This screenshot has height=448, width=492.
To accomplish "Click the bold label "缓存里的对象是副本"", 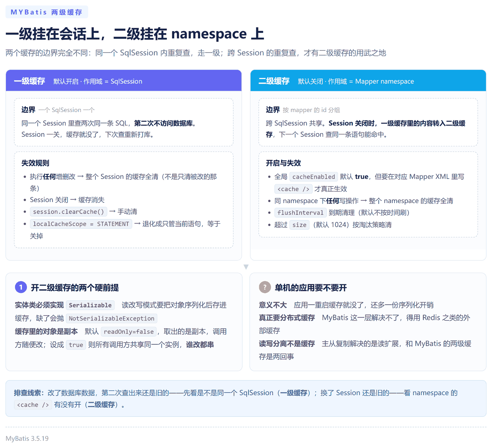I will click(46, 332).
